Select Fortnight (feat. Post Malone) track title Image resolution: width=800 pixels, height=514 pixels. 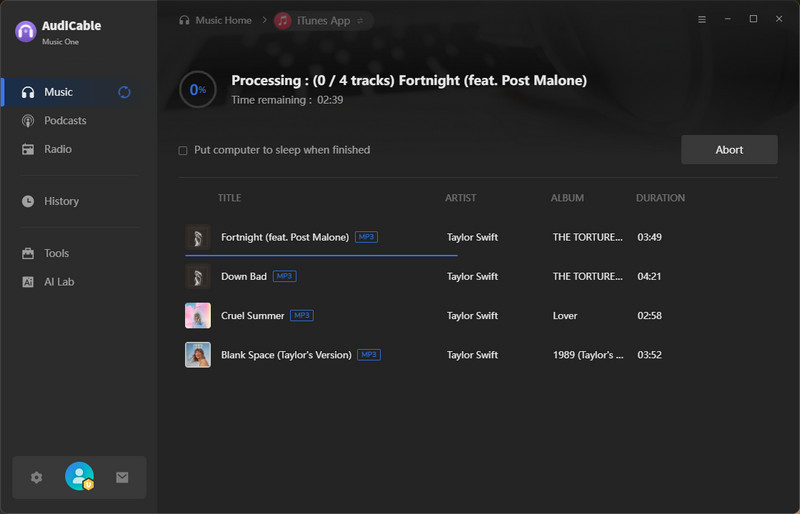[x=285, y=237]
